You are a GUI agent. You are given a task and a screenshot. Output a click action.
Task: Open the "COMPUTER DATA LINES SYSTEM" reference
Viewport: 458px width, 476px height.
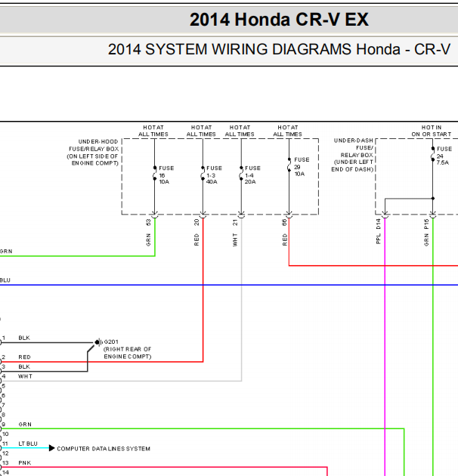click(x=104, y=449)
